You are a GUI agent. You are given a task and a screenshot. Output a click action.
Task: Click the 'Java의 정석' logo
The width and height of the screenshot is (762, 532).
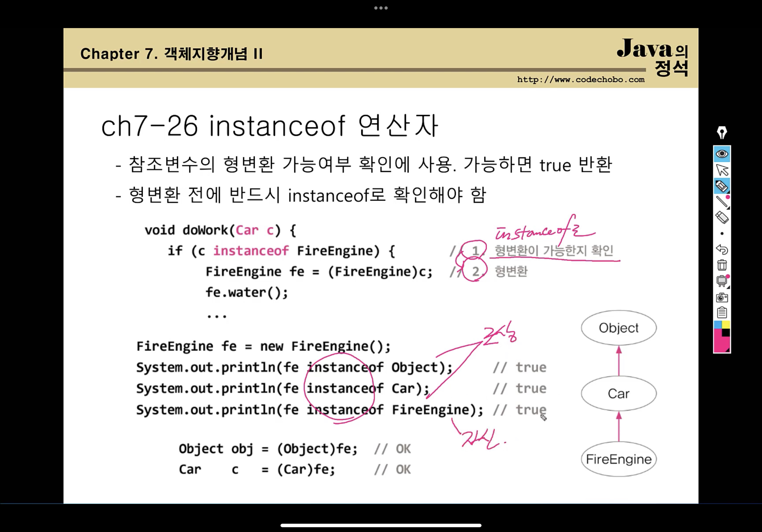(x=653, y=57)
